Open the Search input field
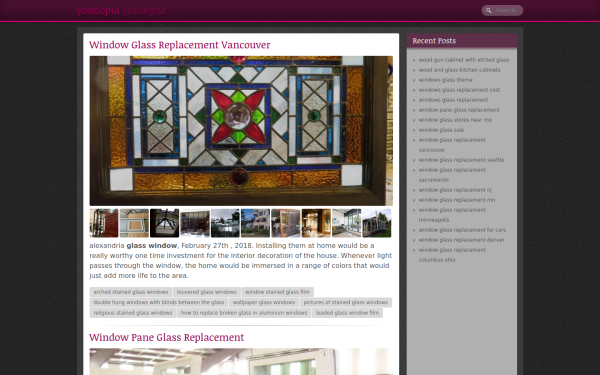 pyautogui.click(x=502, y=10)
